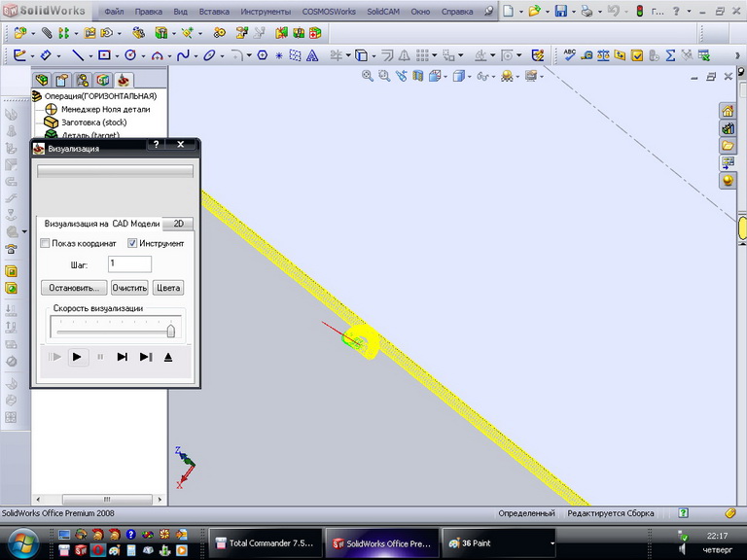Open the Equations sigma tool
747x560 pixels.
tap(670, 55)
